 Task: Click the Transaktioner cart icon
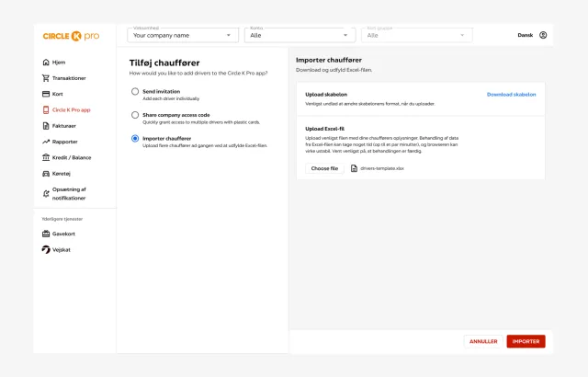pyautogui.click(x=46, y=78)
